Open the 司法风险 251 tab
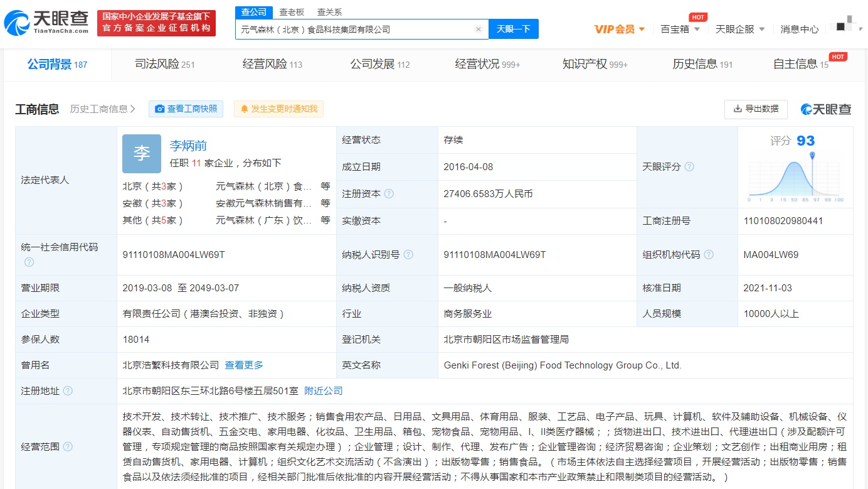This screenshot has width=868, height=489. point(165,64)
